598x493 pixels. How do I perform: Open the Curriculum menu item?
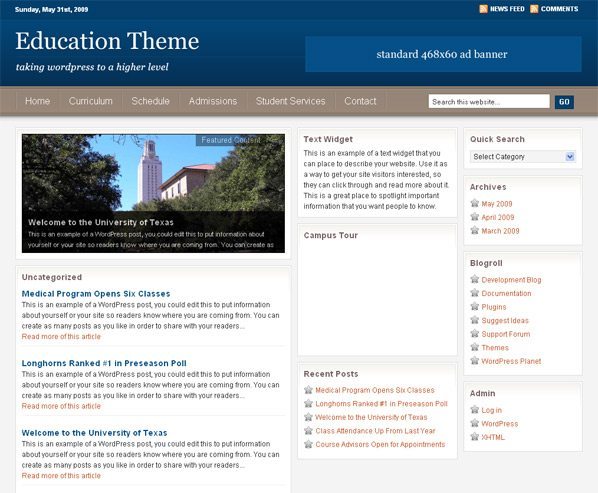[91, 101]
